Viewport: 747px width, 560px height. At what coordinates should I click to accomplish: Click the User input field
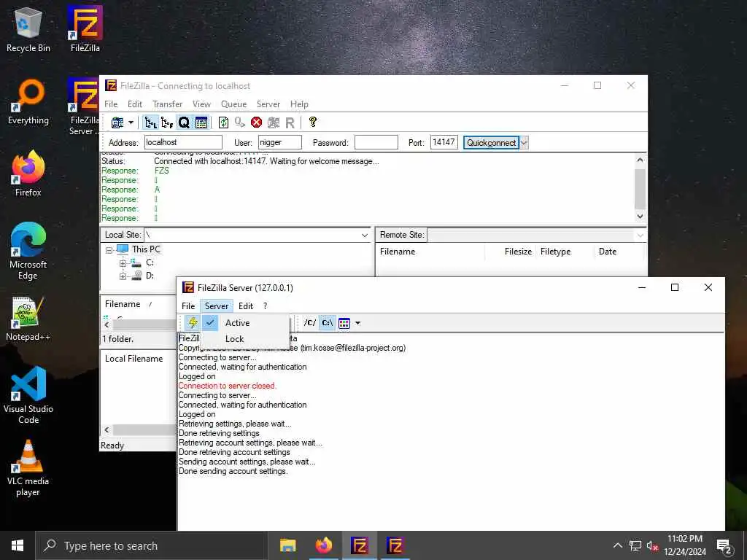pos(279,142)
